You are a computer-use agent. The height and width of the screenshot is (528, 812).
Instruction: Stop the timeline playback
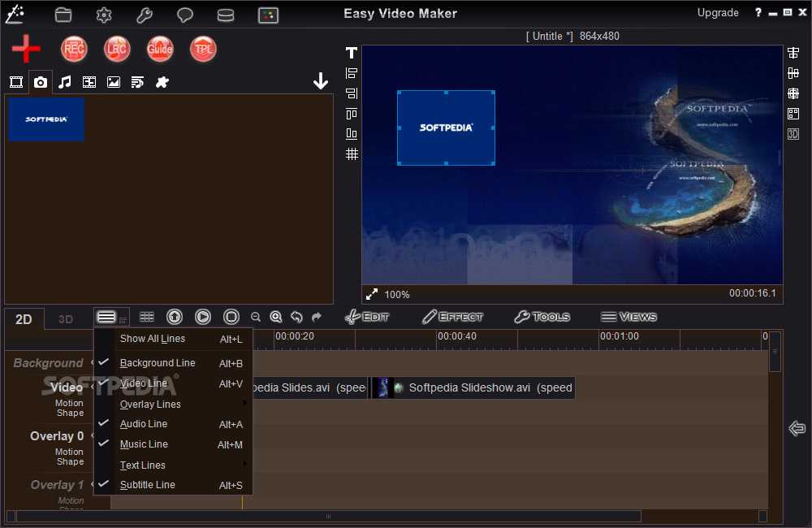click(x=231, y=317)
